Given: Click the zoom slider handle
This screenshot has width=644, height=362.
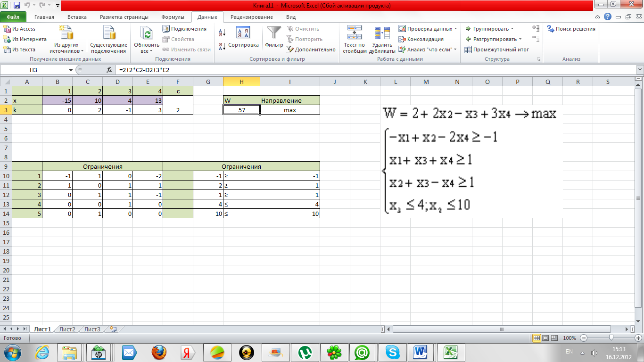Looking at the screenshot, I should (611, 338).
